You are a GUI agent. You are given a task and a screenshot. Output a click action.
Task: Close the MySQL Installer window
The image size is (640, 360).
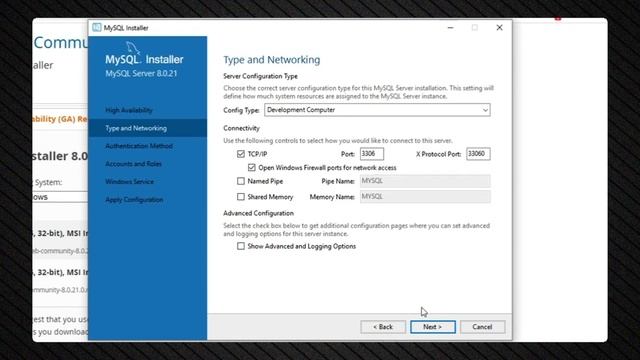click(x=499, y=27)
